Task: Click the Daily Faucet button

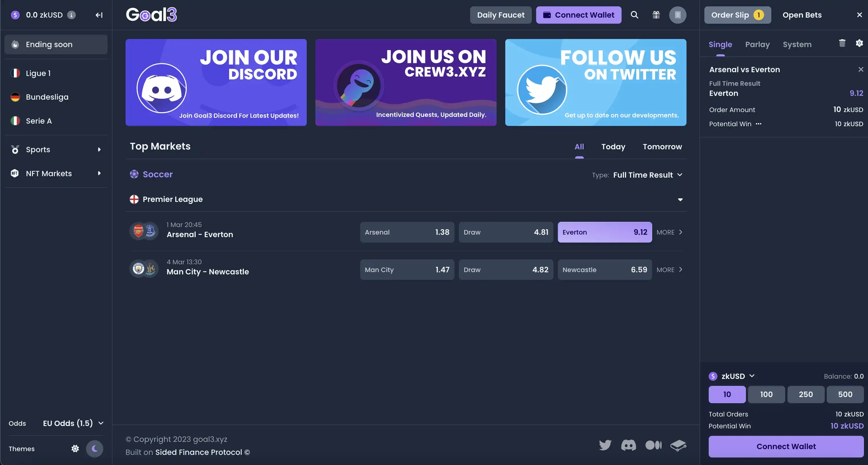Action: [x=501, y=15]
